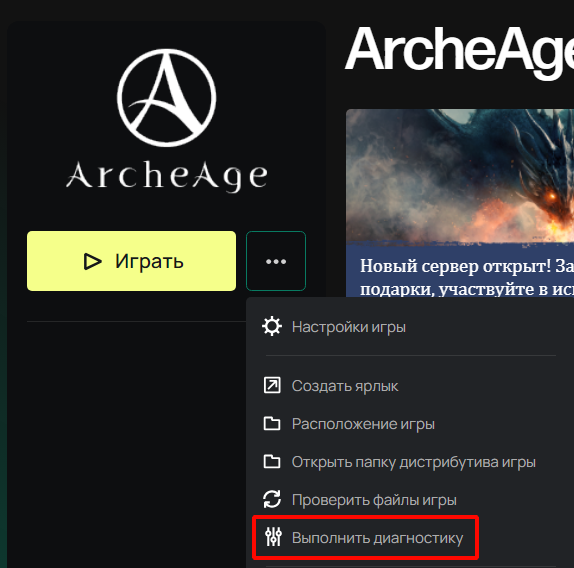Click the large ArcheAge page title
The image size is (574, 568).
(459, 51)
